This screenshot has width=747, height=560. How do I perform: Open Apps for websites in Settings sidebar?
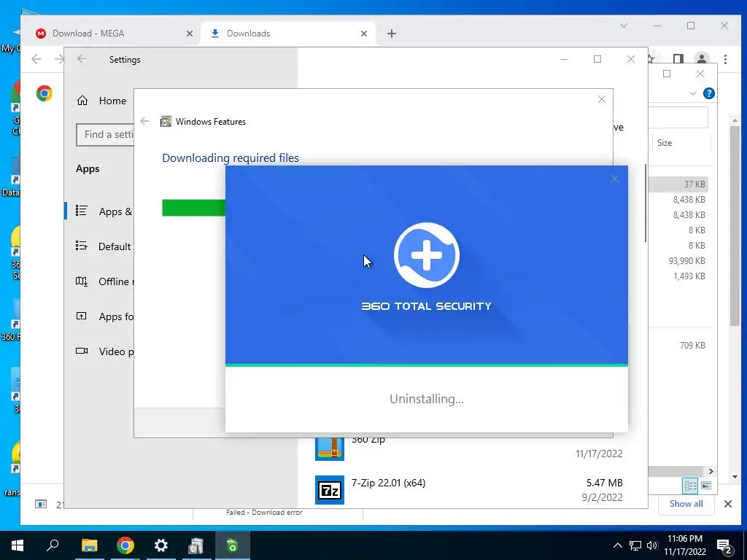(x=104, y=316)
